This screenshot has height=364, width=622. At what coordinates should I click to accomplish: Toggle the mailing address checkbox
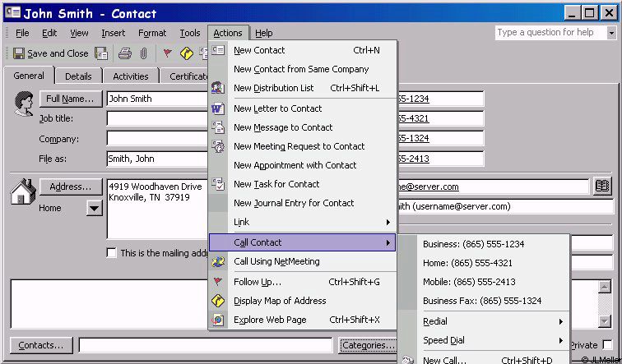coord(111,253)
